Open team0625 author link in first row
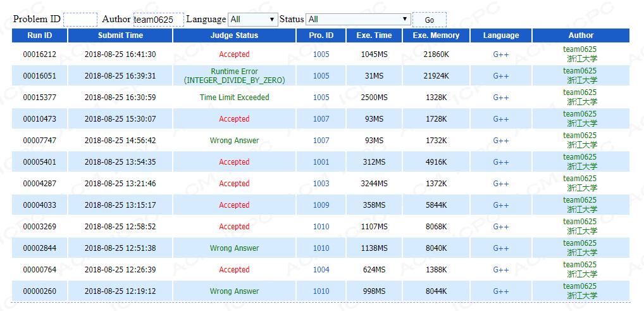The width and height of the screenshot is (644, 311). [580, 49]
